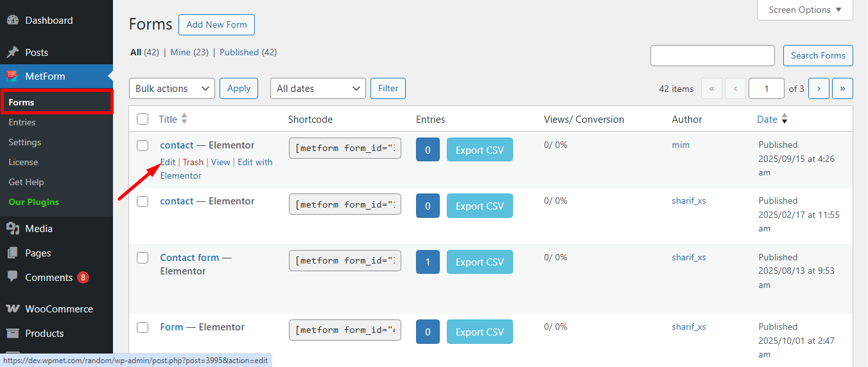Click the Dashboard gauge icon in sidebar

(x=12, y=20)
